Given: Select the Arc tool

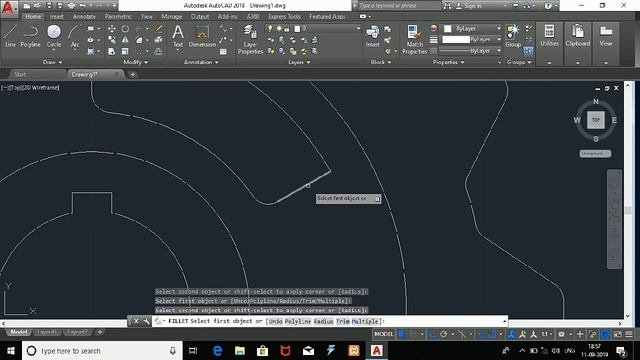Looking at the screenshot, I should click(x=75, y=36).
